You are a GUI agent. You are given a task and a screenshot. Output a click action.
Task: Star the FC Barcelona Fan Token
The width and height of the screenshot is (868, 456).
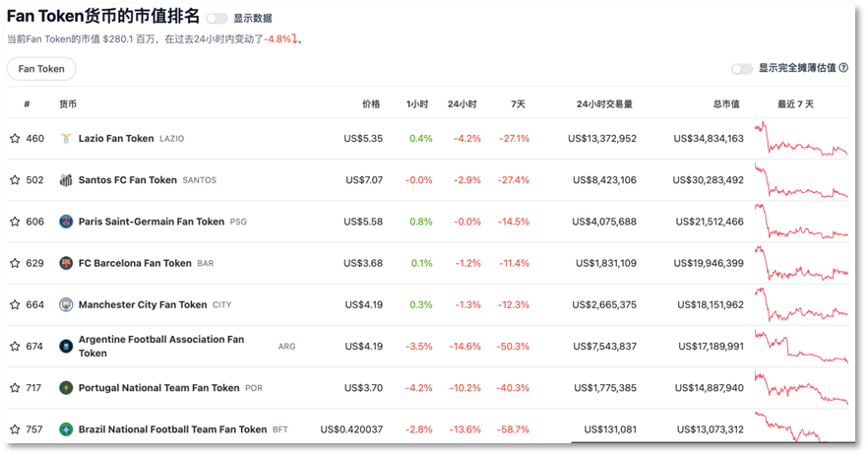point(15,263)
